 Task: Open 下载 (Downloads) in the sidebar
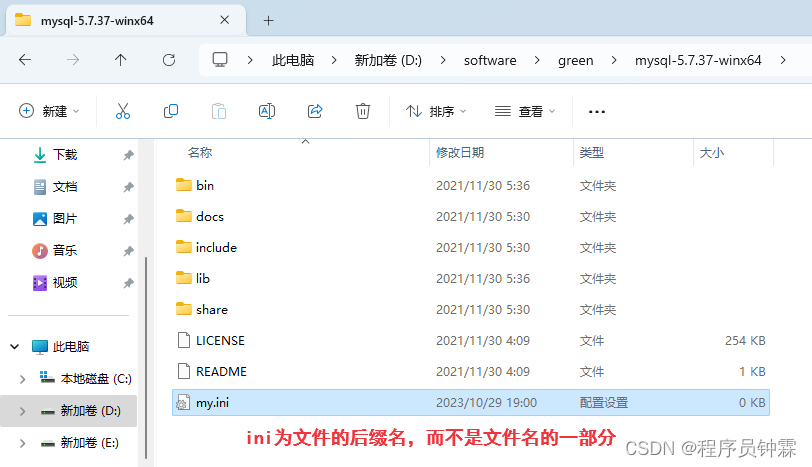[65, 155]
